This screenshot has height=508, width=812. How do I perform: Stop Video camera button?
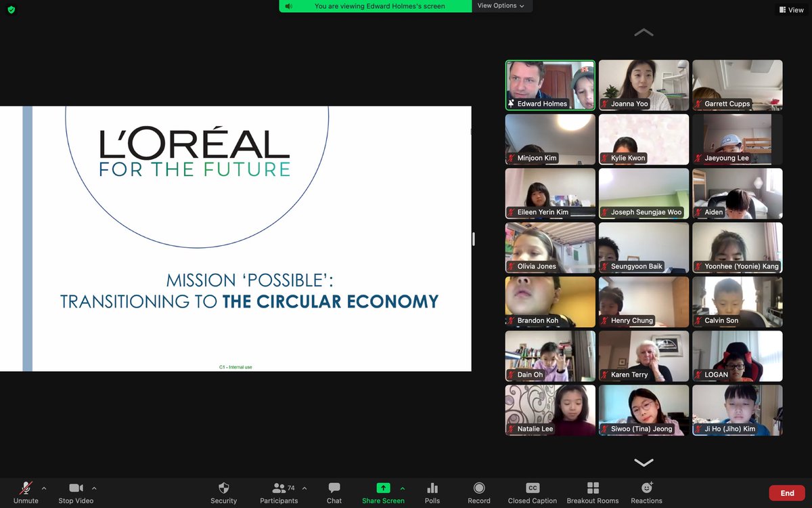click(76, 492)
